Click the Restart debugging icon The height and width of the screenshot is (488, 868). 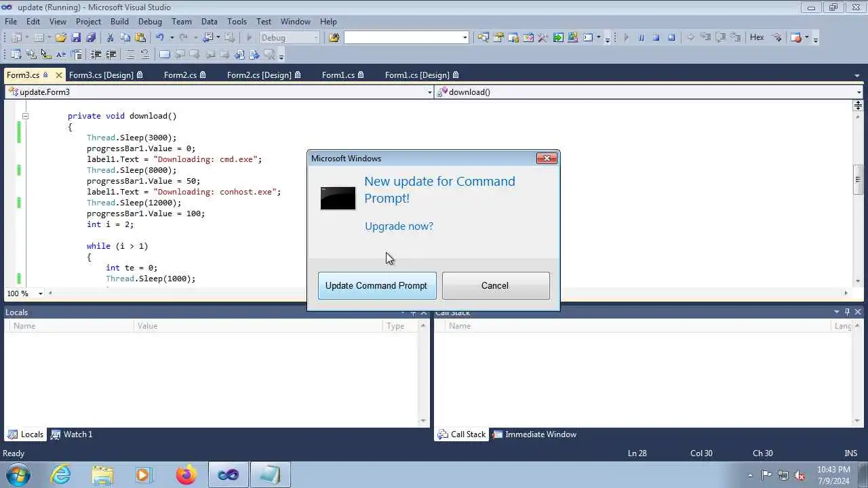671,37
